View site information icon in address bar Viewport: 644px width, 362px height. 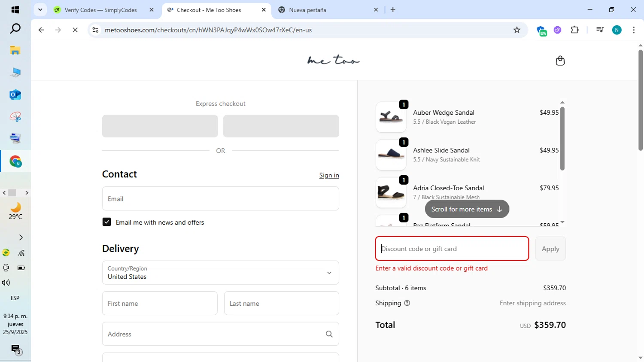click(95, 30)
